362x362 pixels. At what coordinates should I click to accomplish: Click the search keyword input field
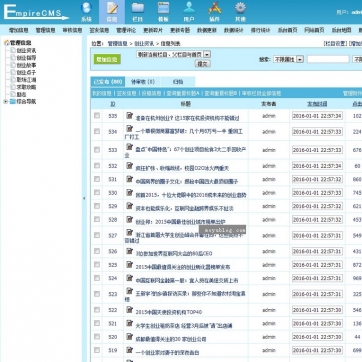tap(328, 59)
